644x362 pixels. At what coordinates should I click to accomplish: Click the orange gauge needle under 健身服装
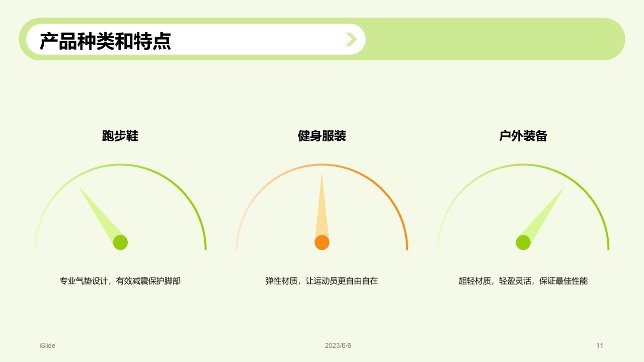(322, 206)
